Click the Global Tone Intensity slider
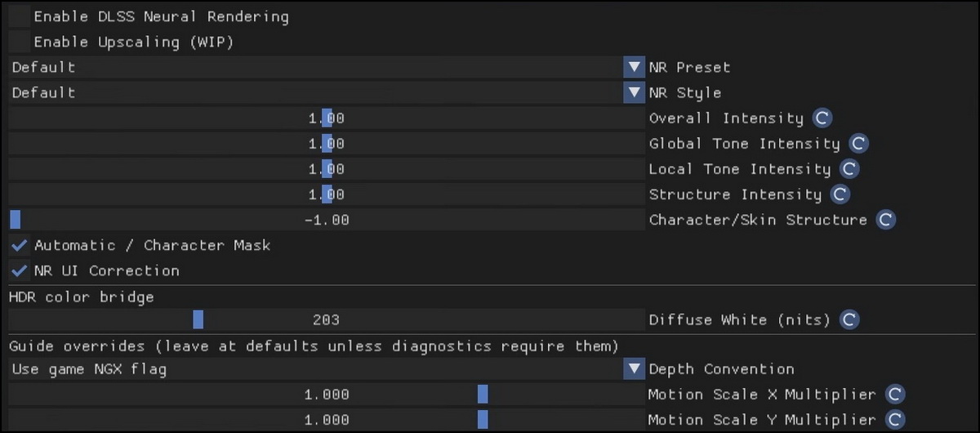 coord(327,144)
